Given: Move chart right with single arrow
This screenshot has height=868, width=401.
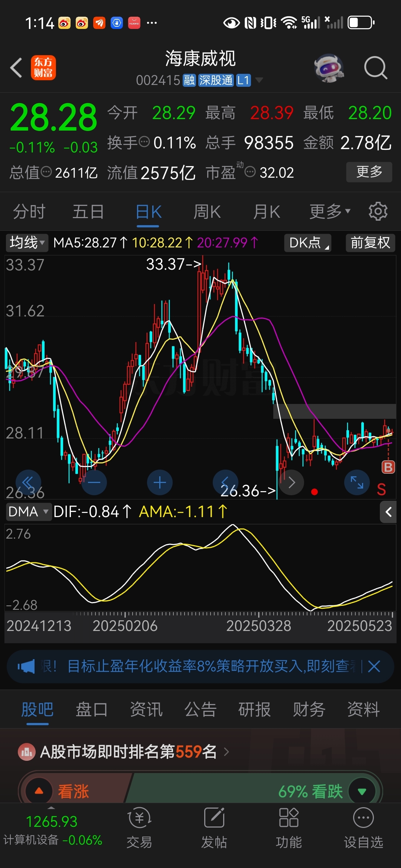Looking at the screenshot, I should [x=291, y=482].
